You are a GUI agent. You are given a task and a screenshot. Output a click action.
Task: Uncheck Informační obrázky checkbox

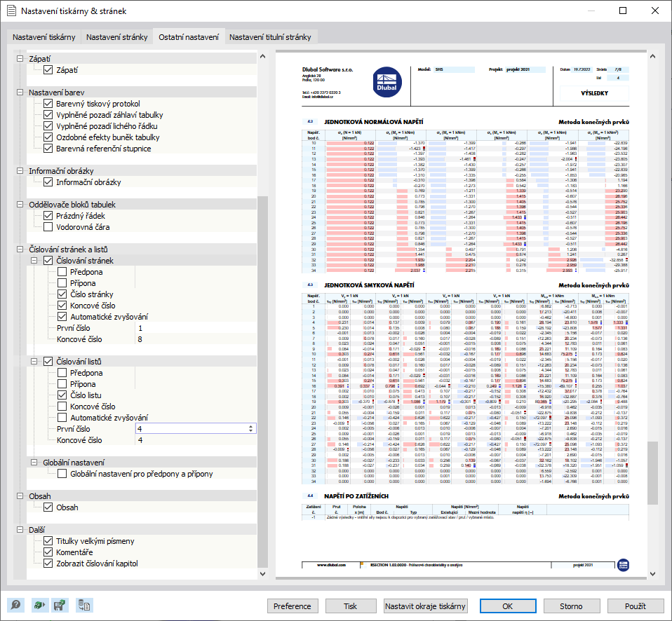click(48, 182)
